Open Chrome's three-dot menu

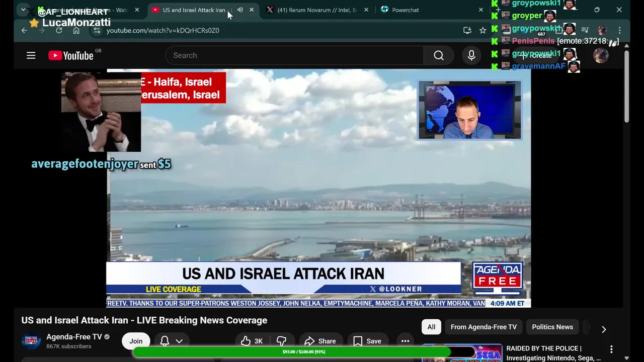619,30
